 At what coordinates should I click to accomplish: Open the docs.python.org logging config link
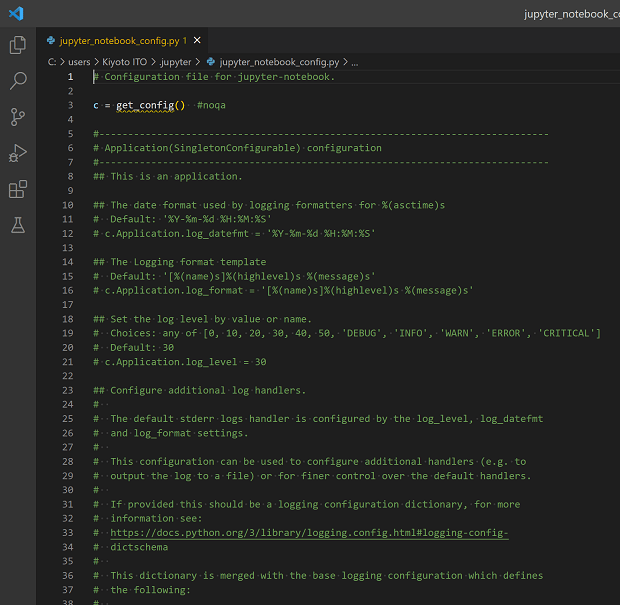pos(309,533)
